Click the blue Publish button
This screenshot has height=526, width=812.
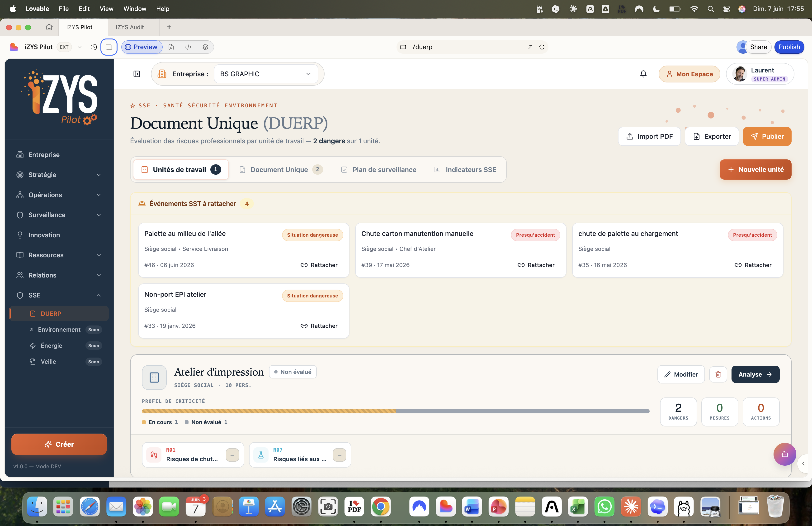click(x=789, y=47)
